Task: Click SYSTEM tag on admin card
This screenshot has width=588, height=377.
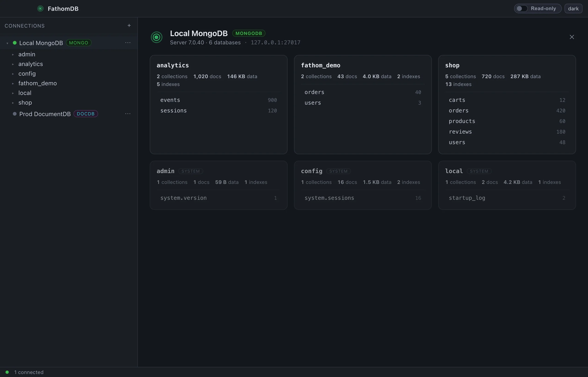Action: click(x=191, y=171)
